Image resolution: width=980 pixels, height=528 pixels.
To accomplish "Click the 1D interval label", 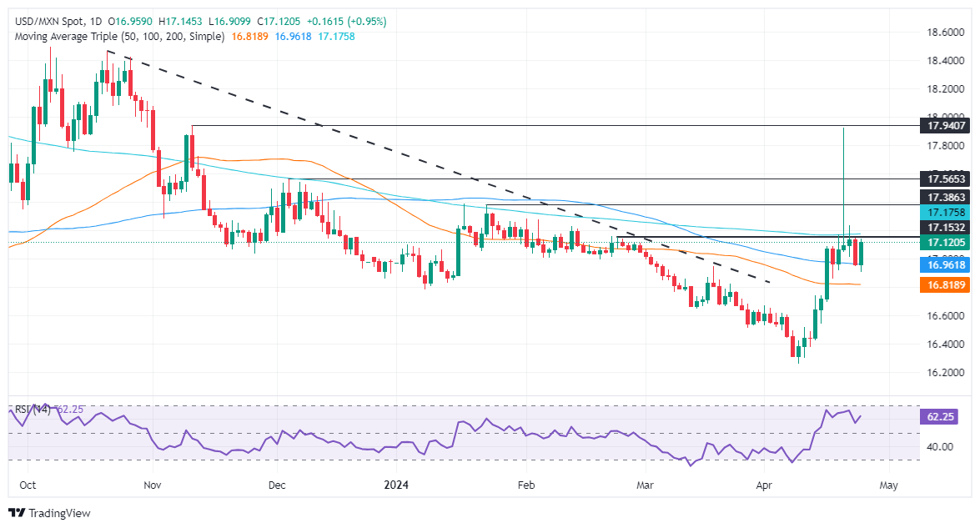I will pyautogui.click(x=96, y=21).
